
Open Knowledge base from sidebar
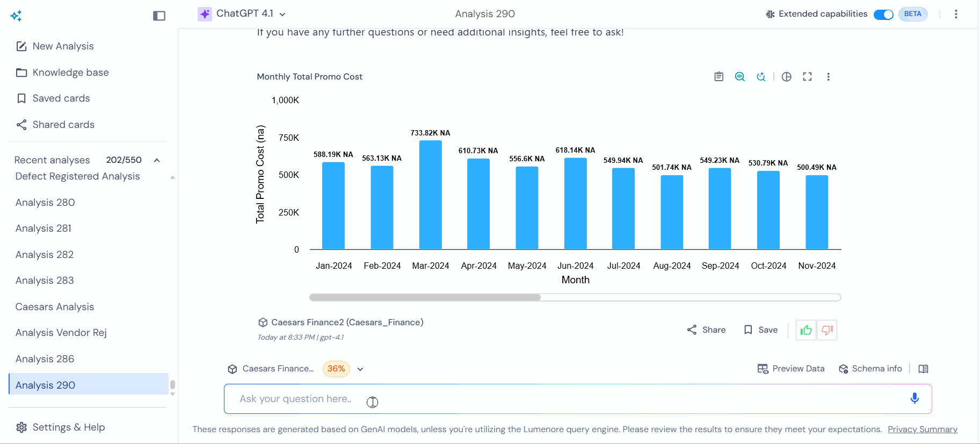coord(70,73)
